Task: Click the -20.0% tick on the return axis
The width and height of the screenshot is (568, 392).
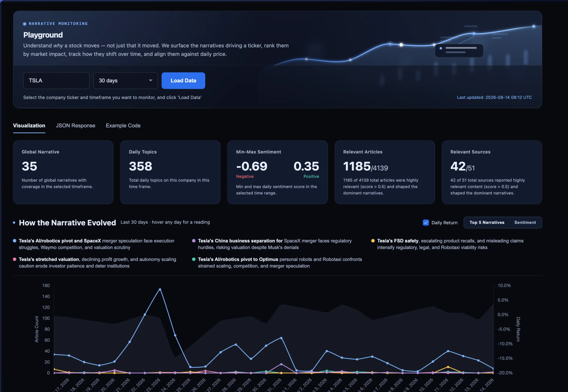Action: pos(505,373)
